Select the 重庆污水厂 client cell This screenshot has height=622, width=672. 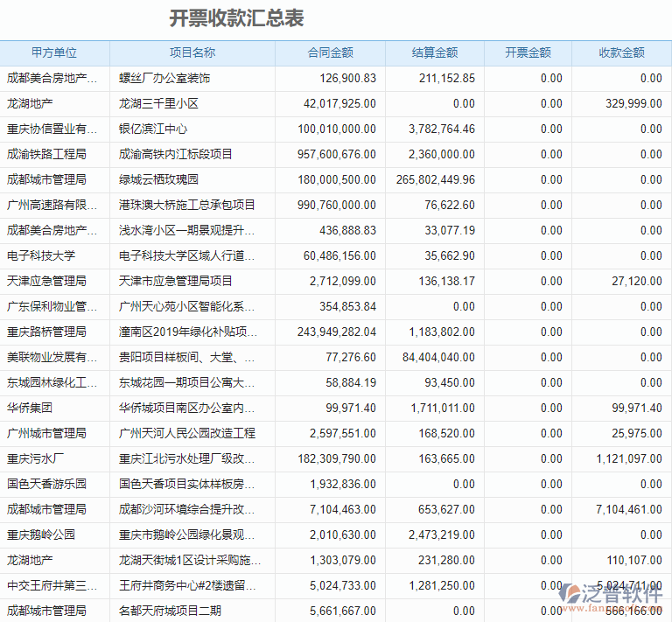point(35,458)
